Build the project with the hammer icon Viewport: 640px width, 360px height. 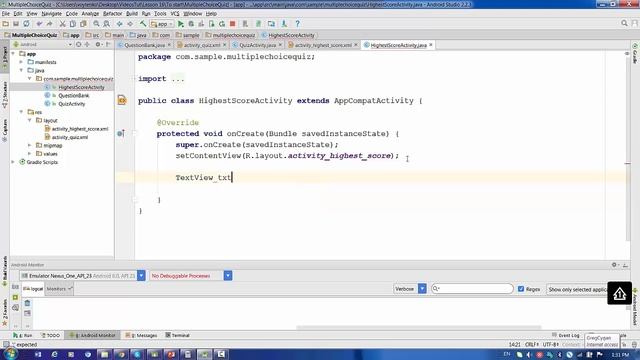143,24
